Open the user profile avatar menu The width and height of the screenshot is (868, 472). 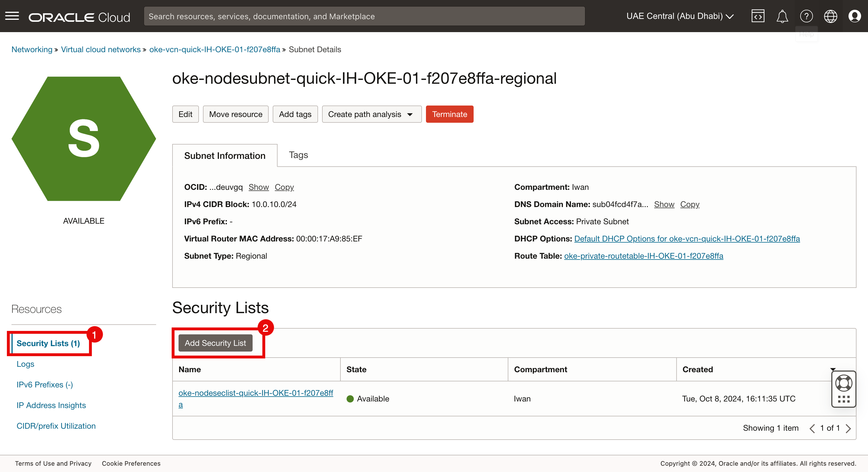pos(855,16)
